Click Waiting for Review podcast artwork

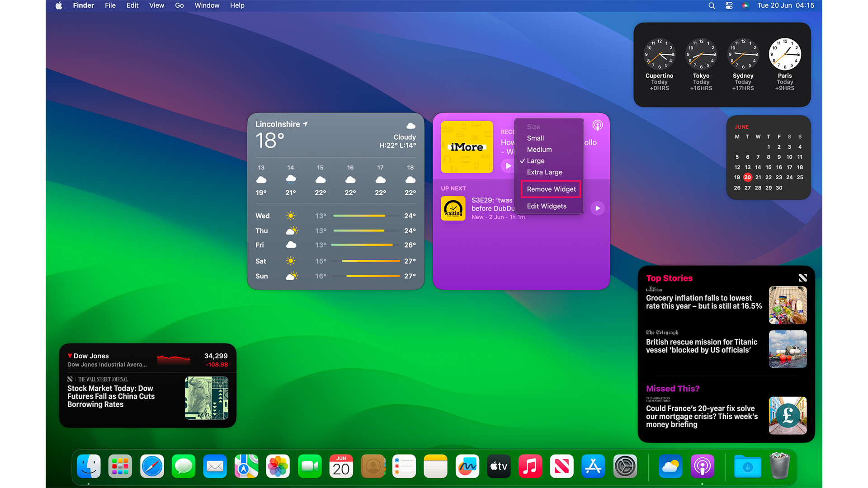tap(453, 208)
